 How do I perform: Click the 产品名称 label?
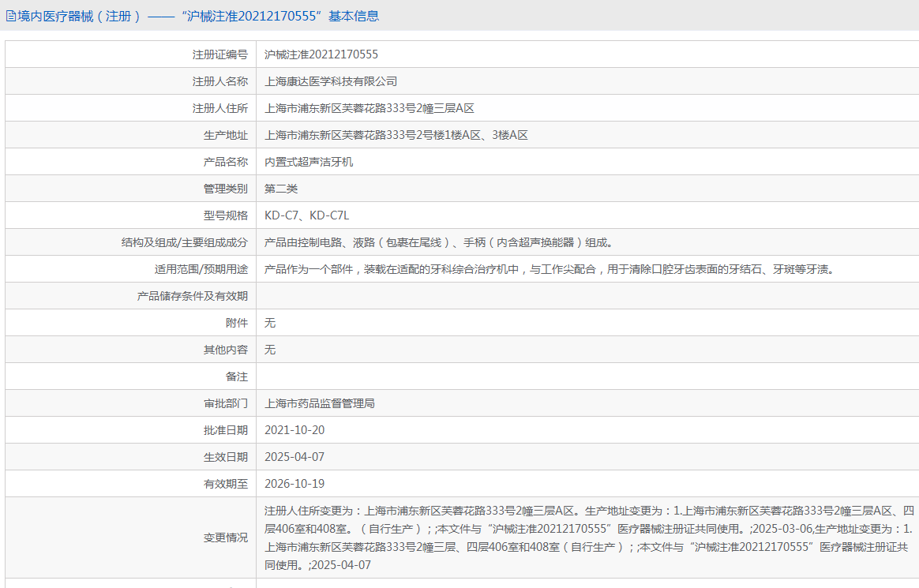[x=226, y=163]
